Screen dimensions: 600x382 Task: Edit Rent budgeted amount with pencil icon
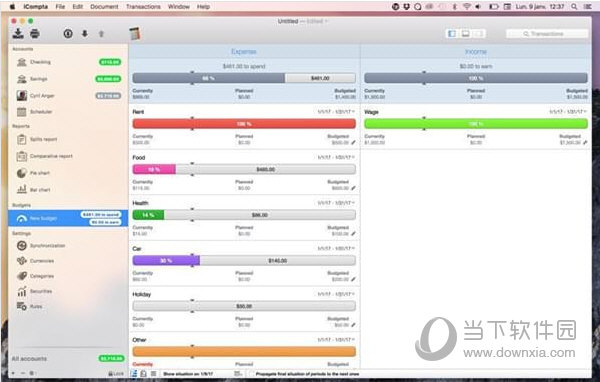(353, 142)
